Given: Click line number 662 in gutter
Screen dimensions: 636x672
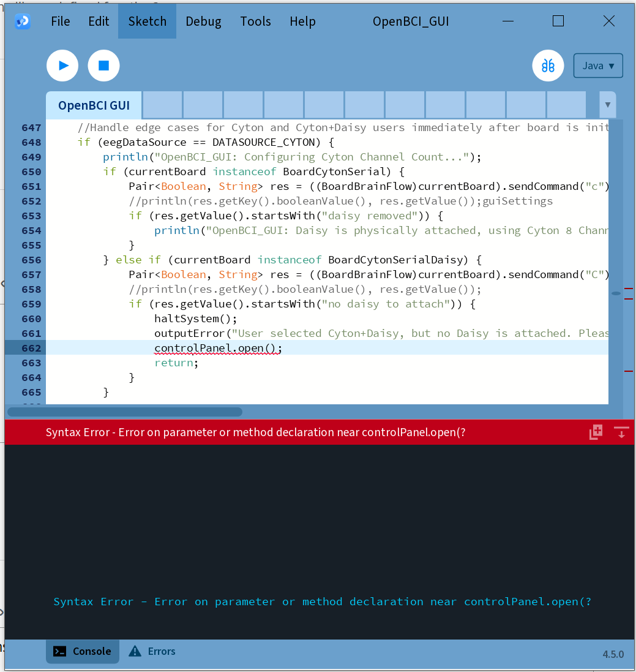Looking at the screenshot, I should coord(31,348).
